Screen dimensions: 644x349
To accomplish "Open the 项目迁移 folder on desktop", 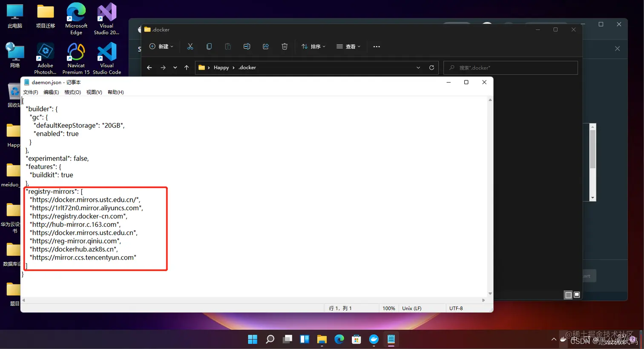I will coord(46,16).
